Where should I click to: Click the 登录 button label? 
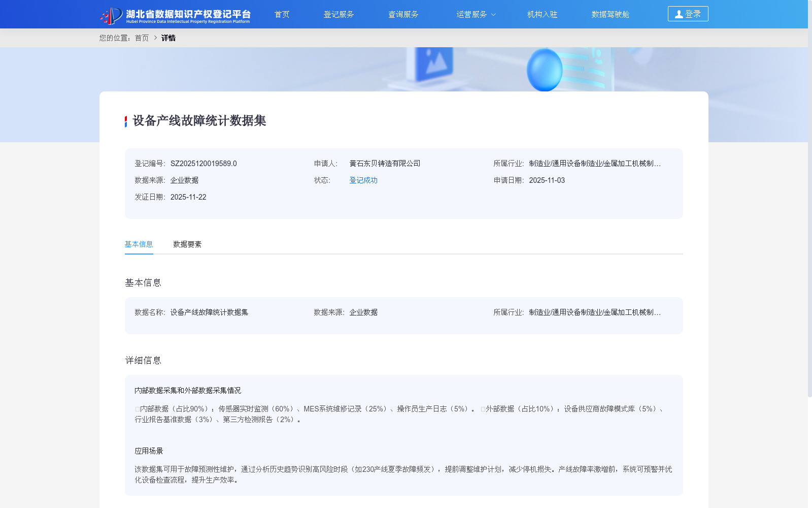click(693, 14)
